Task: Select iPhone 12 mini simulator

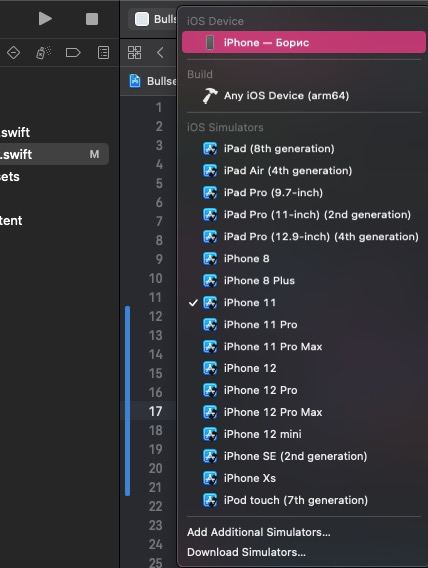Action: point(304,434)
